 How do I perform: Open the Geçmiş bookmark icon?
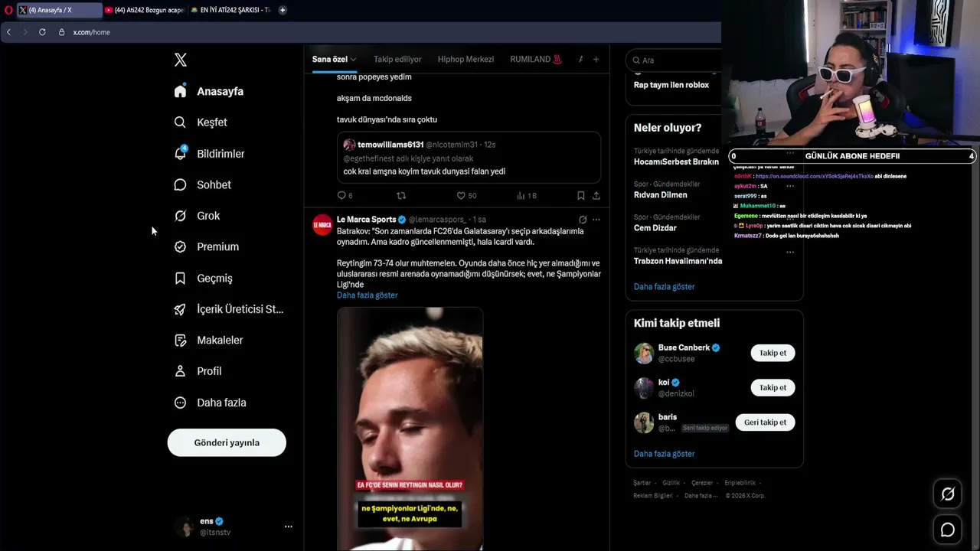180,279
